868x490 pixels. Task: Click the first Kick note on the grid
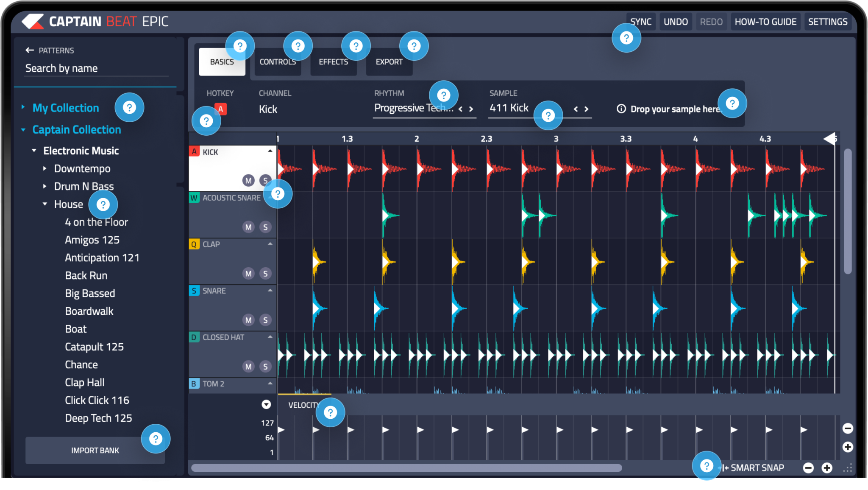point(281,169)
